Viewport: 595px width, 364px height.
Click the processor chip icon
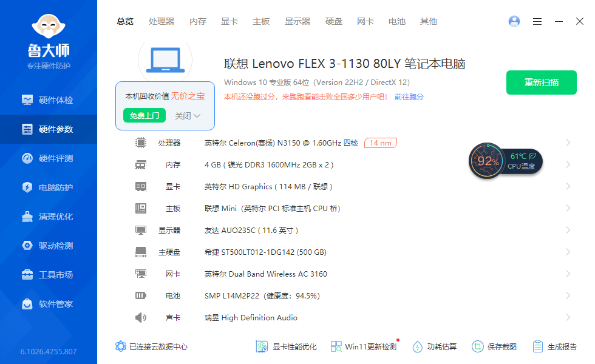141,143
